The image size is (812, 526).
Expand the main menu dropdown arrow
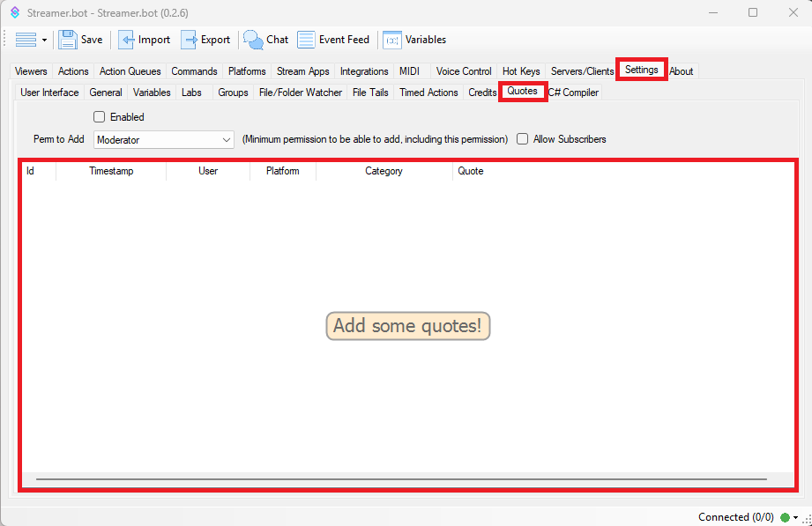pos(44,41)
